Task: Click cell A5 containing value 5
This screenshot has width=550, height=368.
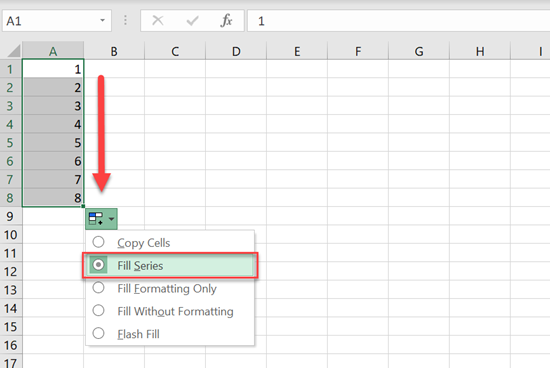Action: click(53, 142)
